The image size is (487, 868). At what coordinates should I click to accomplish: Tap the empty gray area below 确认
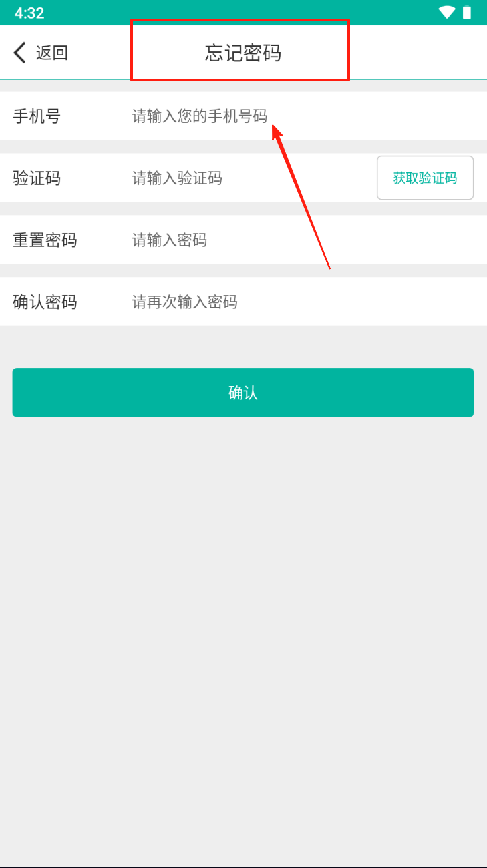coord(243,639)
